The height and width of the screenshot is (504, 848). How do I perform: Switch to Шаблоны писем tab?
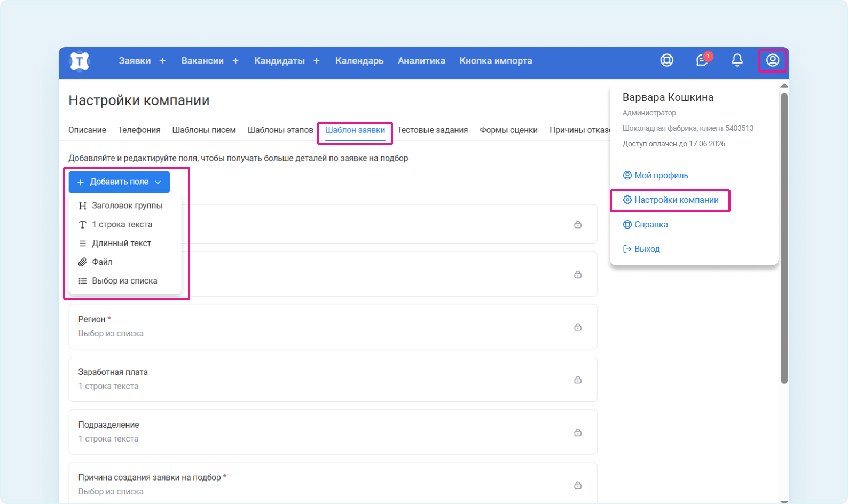coord(203,130)
